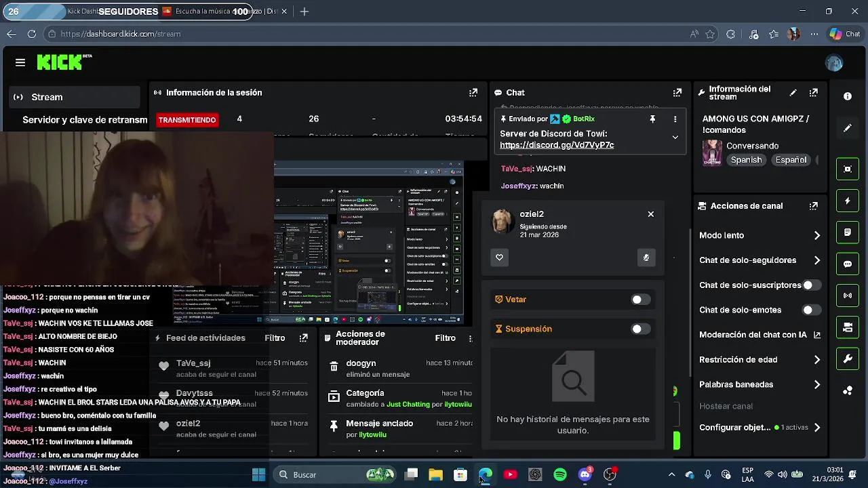The width and height of the screenshot is (868, 488).
Task: Open Filtro in Feed de actividades
Action: tap(275, 338)
